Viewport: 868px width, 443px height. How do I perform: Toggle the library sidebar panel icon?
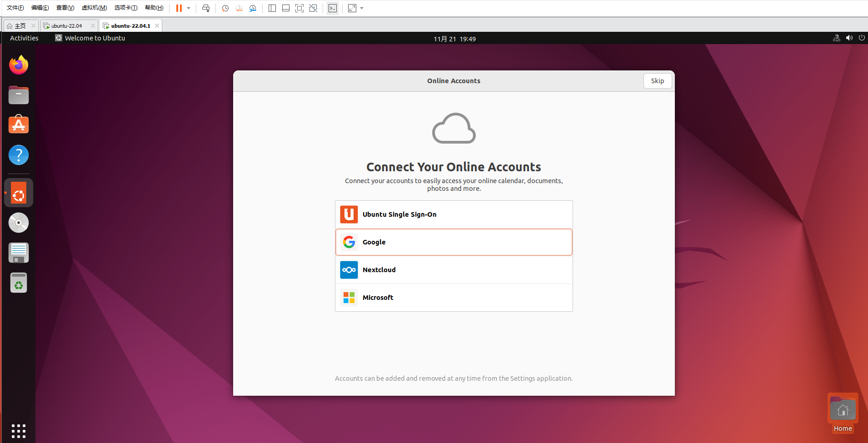tap(272, 8)
